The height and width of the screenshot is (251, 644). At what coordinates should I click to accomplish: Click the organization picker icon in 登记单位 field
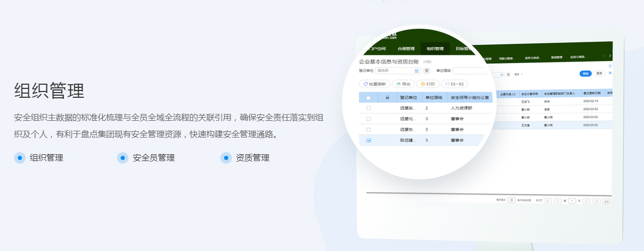point(417,71)
